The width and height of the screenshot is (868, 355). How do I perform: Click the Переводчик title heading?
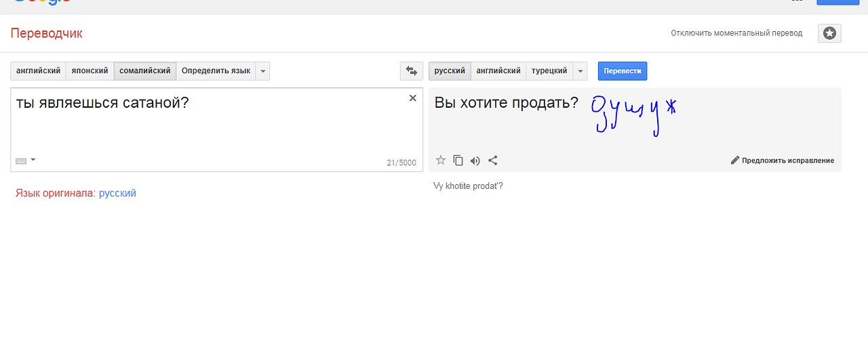click(47, 33)
